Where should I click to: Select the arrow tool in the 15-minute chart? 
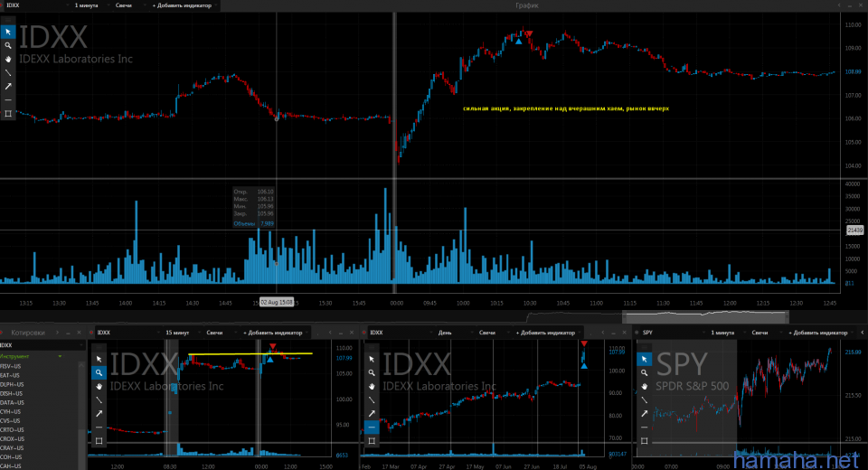click(x=99, y=414)
